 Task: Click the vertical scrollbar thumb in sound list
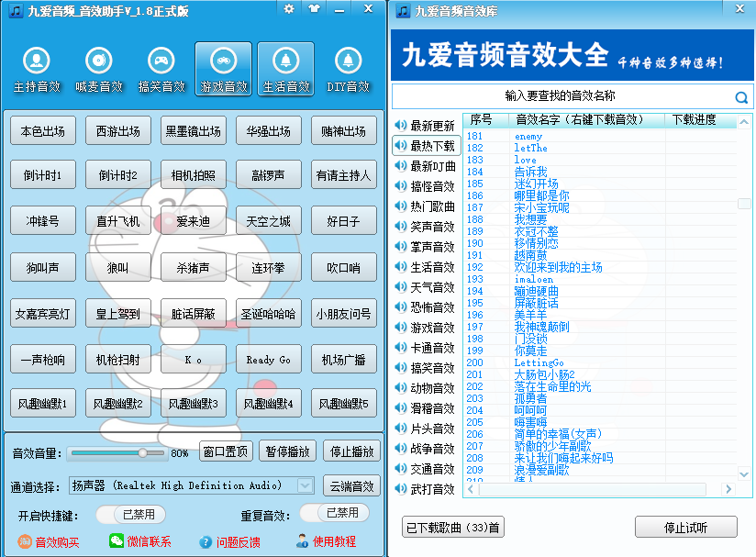tap(744, 204)
